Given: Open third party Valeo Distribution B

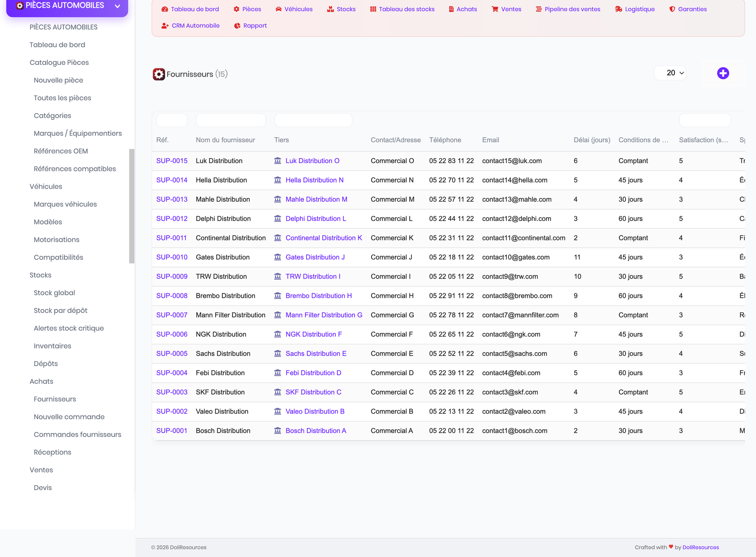Looking at the screenshot, I should coord(315,411).
